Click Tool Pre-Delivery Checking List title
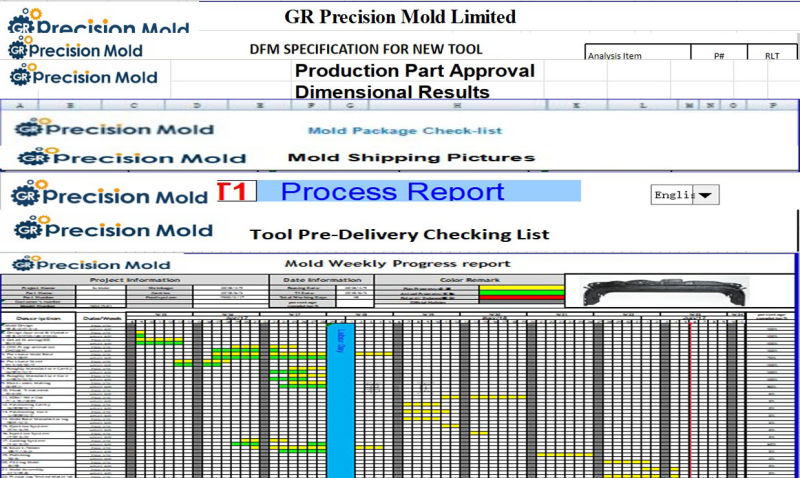 (x=399, y=235)
